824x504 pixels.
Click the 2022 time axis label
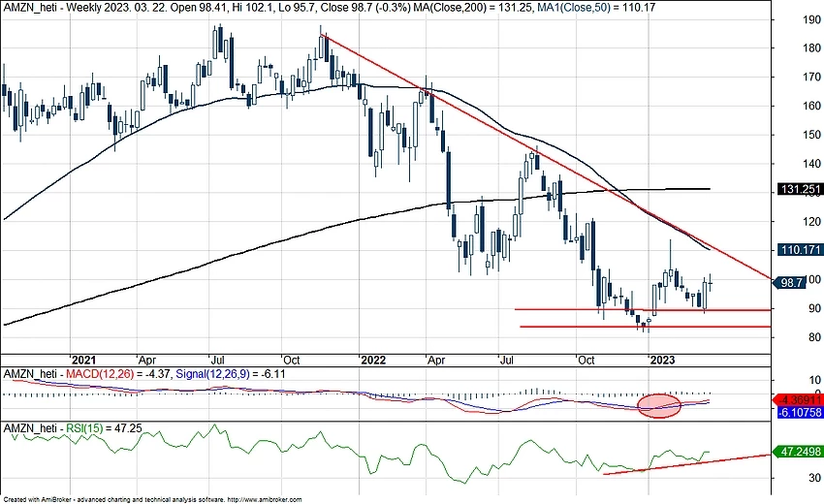tap(373, 360)
